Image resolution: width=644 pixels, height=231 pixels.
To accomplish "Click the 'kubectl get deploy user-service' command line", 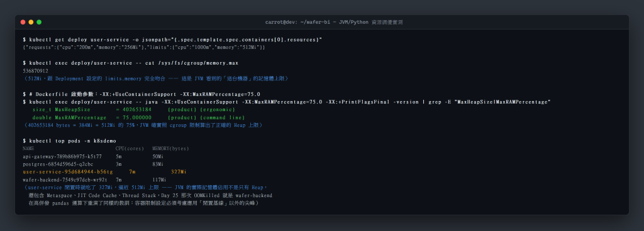I will click(172, 40).
